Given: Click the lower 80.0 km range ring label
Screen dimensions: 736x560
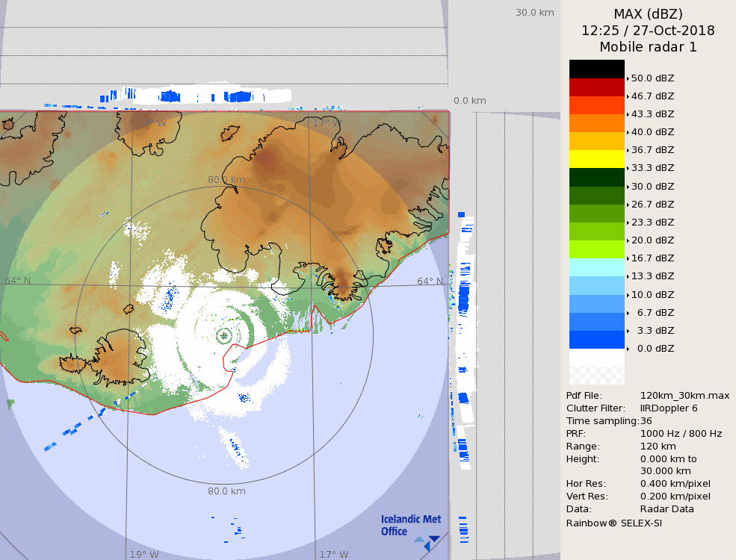Looking at the screenshot, I should (226, 491).
